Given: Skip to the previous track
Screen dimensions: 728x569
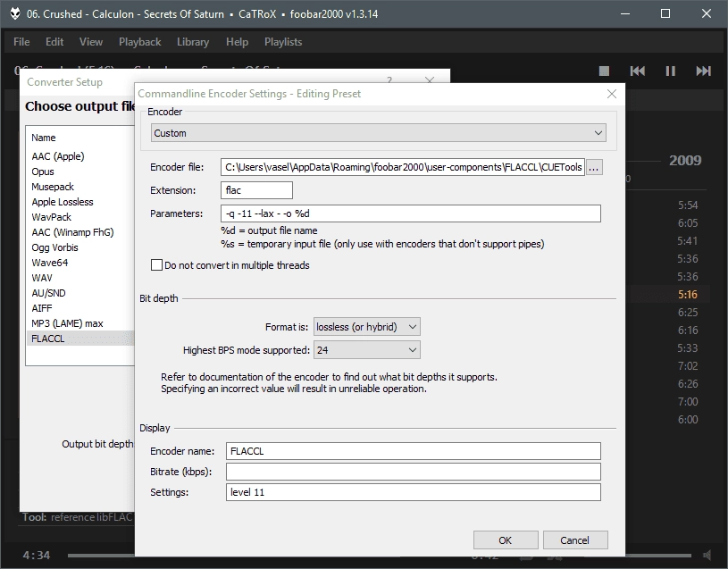Looking at the screenshot, I should click(638, 71).
